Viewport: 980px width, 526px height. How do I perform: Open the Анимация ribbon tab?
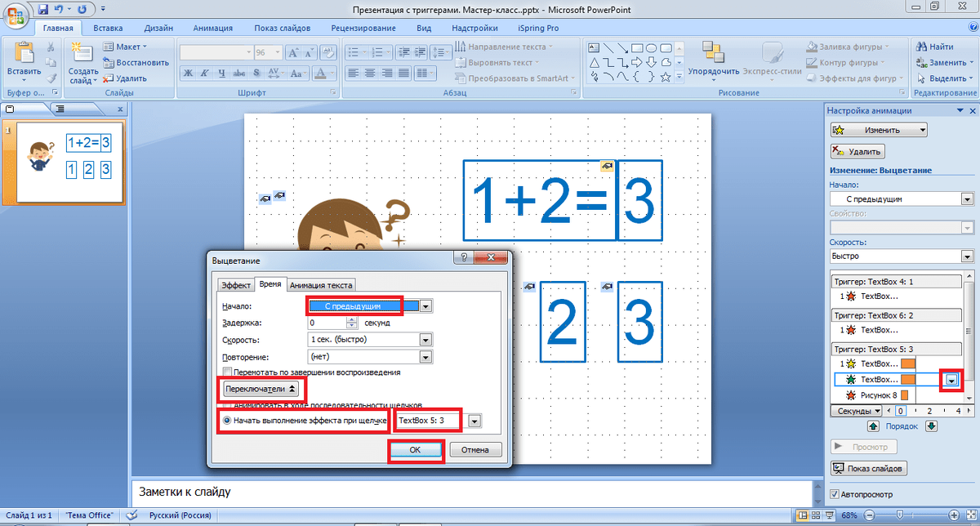(213, 27)
